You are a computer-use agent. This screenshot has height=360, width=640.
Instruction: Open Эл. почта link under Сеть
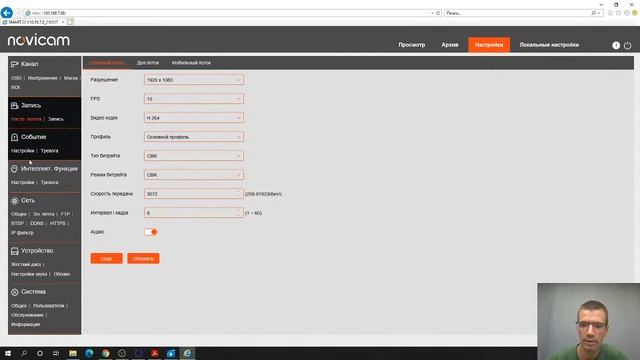click(x=44, y=214)
